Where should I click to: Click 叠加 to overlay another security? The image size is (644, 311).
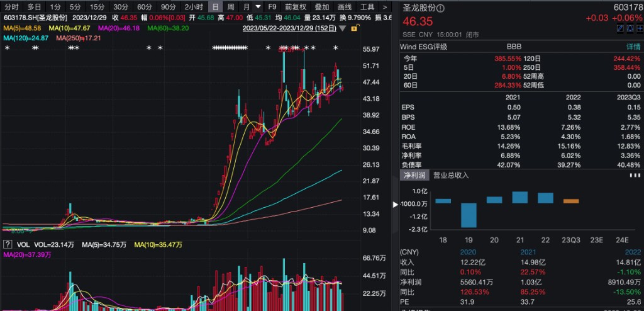click(321, 7)
